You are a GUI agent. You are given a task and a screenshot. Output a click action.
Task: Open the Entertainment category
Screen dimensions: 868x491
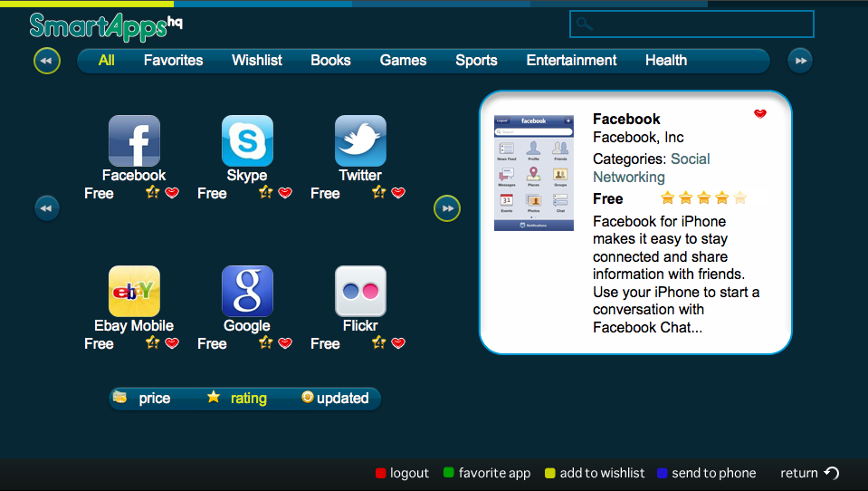pos(571,61)
